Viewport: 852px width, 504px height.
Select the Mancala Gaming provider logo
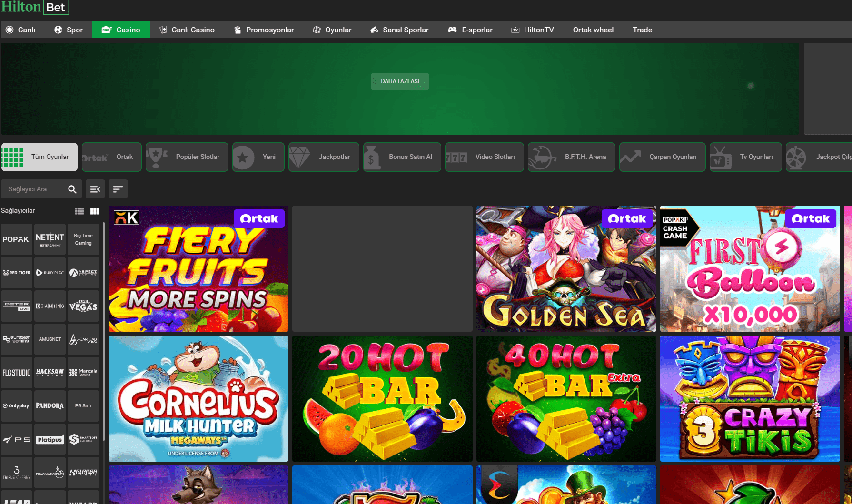tap(83, 373)
